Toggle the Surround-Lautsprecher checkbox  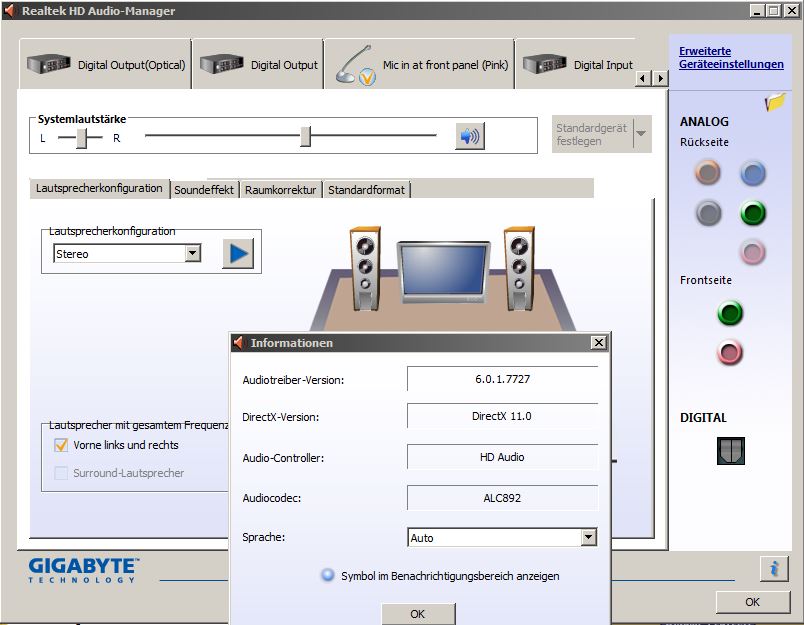point(61,473)
